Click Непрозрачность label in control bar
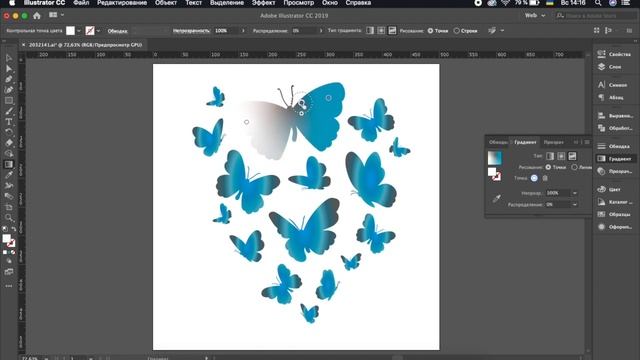 click(191, 31)
